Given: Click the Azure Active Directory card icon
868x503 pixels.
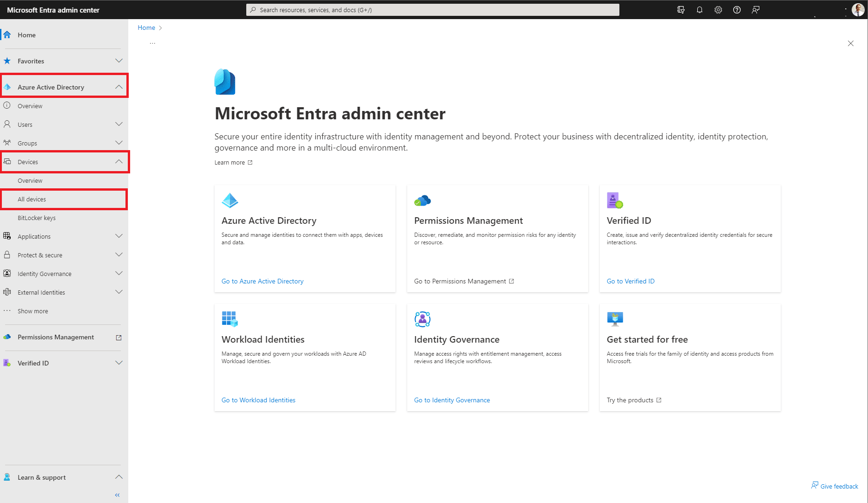Looking at the screenshot, I should pyautogui.click(x=230, y=201).
